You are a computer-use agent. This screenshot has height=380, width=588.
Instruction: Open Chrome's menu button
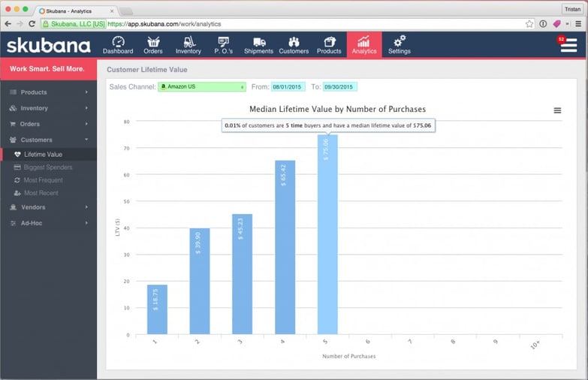pyautogui.click(x=578, y=24)
